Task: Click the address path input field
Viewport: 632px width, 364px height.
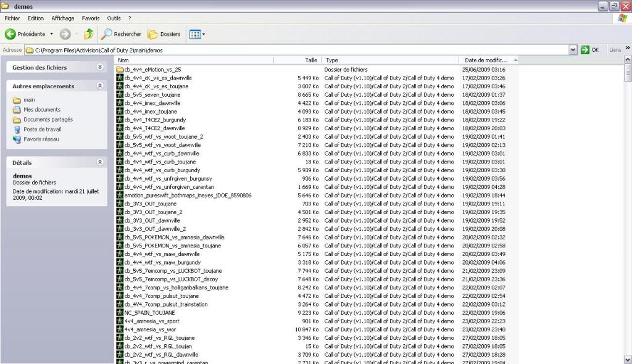Action: (x=296, y=50)
